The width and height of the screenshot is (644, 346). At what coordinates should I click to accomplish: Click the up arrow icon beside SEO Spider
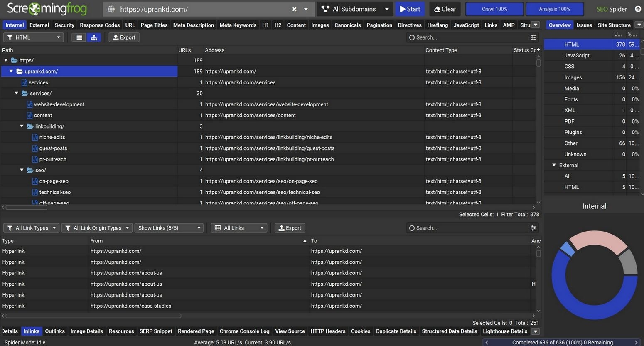[x=638, y=9]
